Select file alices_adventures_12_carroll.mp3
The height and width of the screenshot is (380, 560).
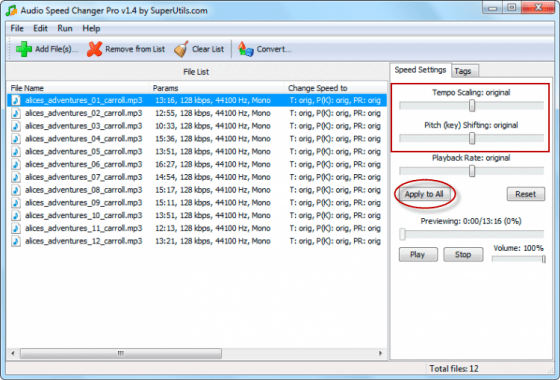point(84,241)
